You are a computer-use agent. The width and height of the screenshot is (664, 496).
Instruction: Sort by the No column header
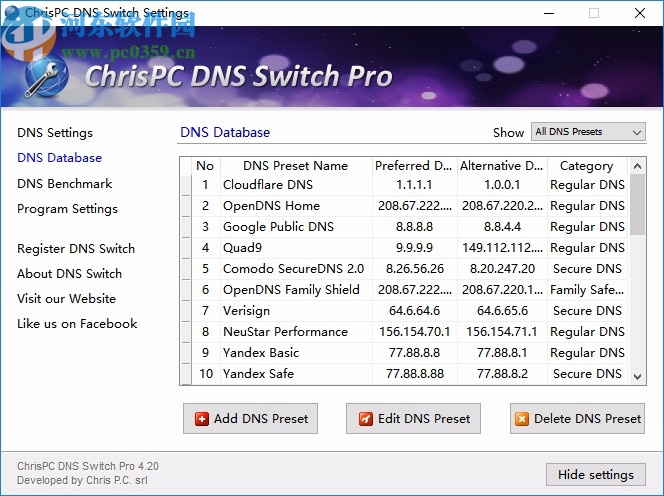point(205,166)
